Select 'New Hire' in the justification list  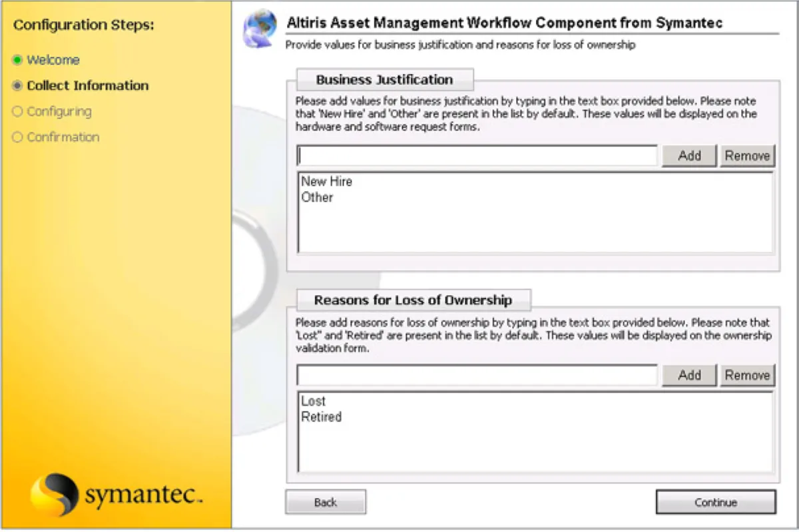(x=326, y=181)
